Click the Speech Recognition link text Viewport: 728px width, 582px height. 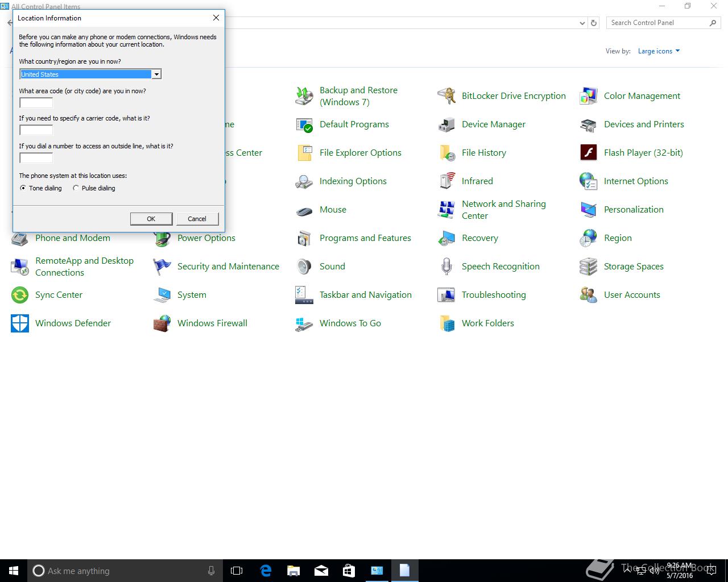coord(500,267)
